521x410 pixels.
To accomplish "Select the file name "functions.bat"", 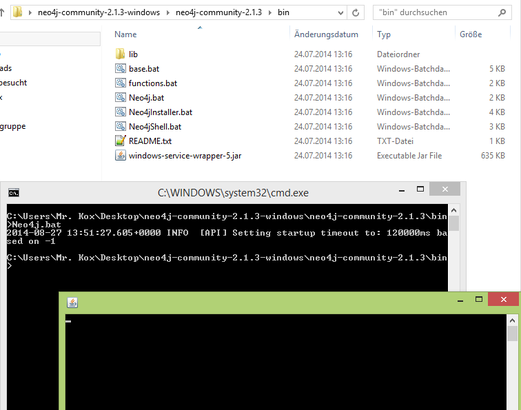I will [x=153, y=83].
